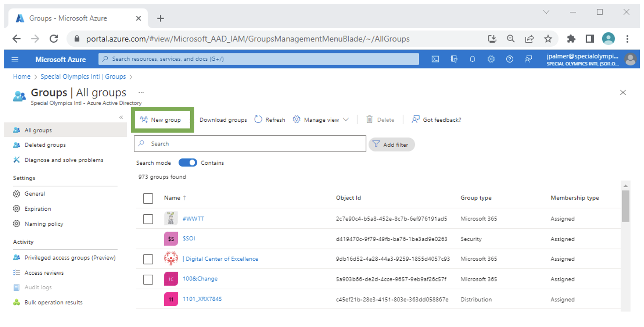
Task: Open the notifications bell
Action: click(472, 59)
